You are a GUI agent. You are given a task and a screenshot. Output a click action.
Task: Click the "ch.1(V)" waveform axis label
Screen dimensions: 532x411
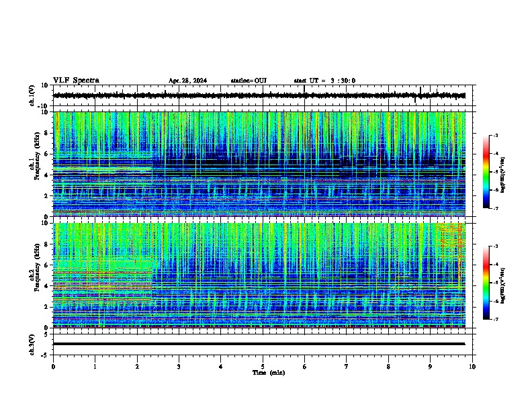point(32,95)
